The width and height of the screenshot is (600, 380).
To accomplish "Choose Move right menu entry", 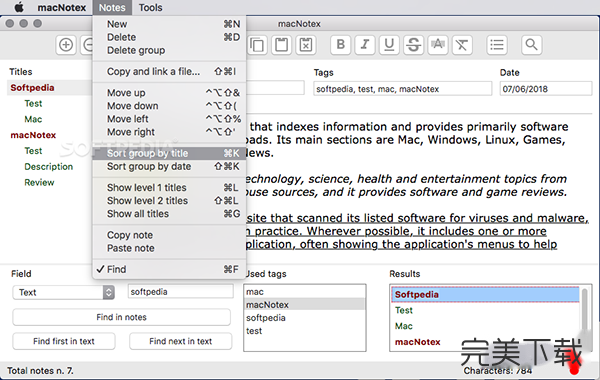I will coord(169,132).
